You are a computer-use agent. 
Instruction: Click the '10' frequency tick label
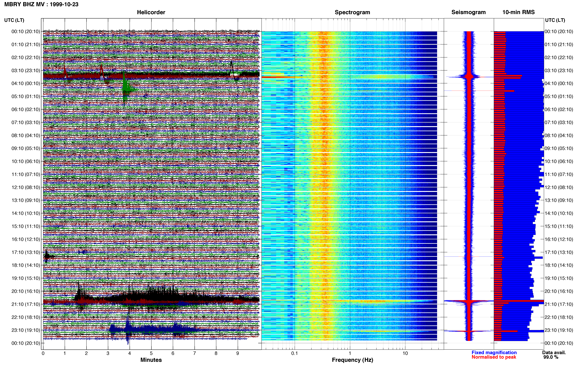405,353
